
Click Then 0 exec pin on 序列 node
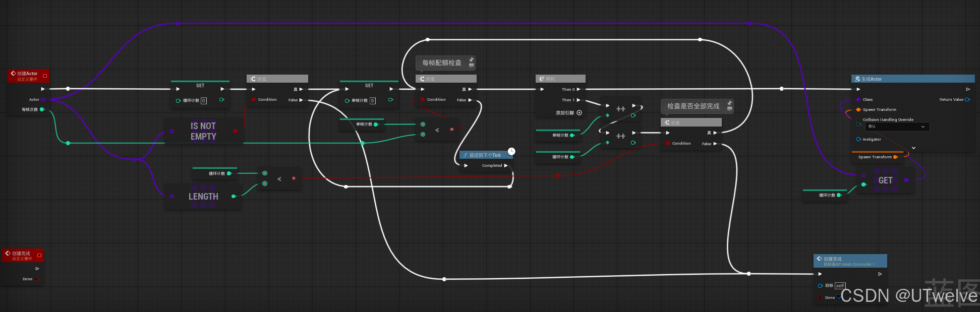[x=579, y=89]
